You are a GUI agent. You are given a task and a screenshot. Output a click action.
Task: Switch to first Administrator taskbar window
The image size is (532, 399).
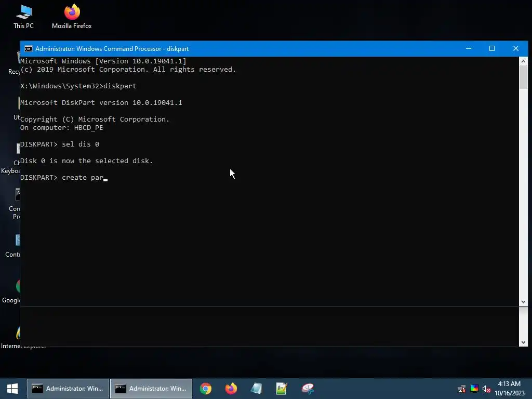pyautogui.click(x=68, y=389)
